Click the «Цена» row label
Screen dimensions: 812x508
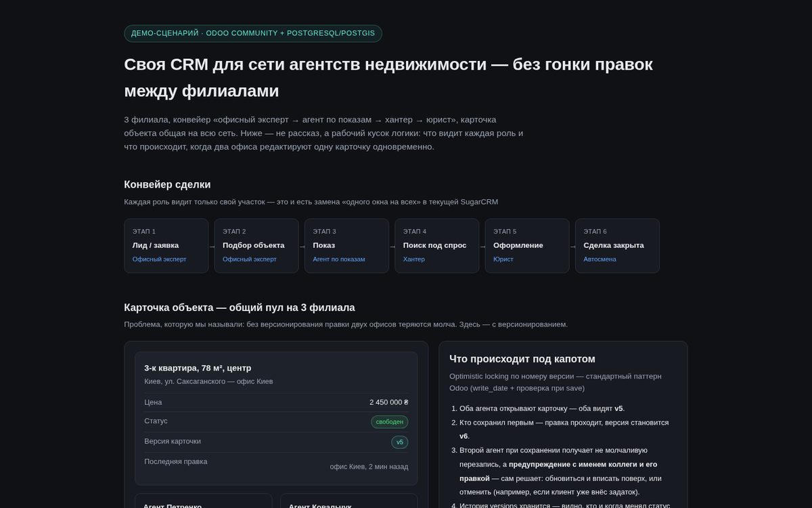[153, 402]
